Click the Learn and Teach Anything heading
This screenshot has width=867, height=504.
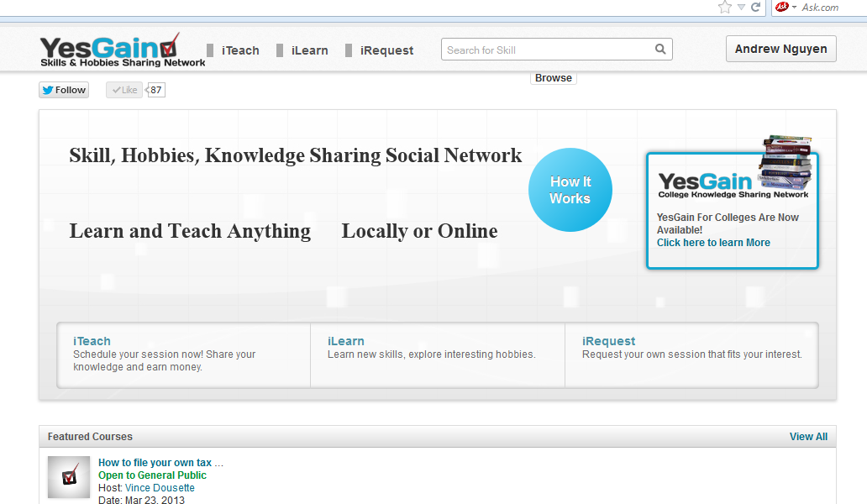[x=190, y=231]
